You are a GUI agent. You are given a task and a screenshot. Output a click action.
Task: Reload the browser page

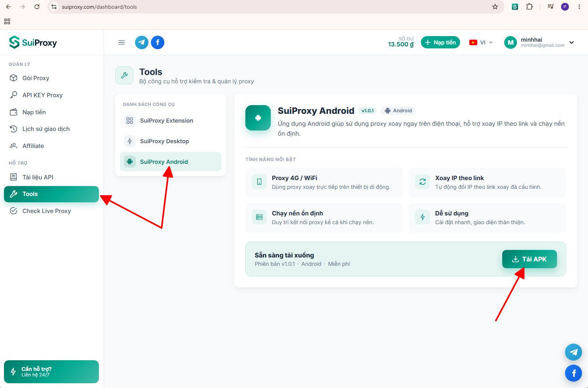tap(37, 7)
